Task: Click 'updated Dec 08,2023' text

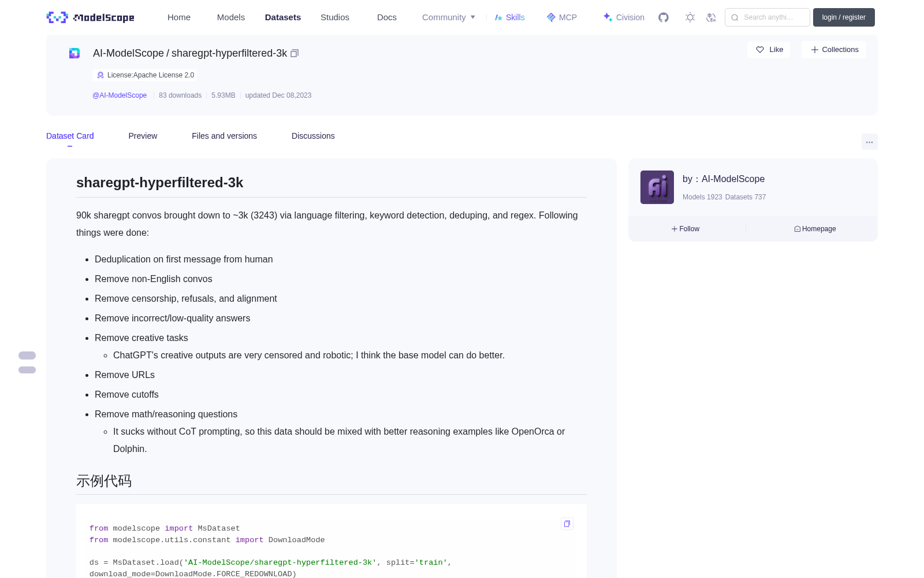Action: 278,95
